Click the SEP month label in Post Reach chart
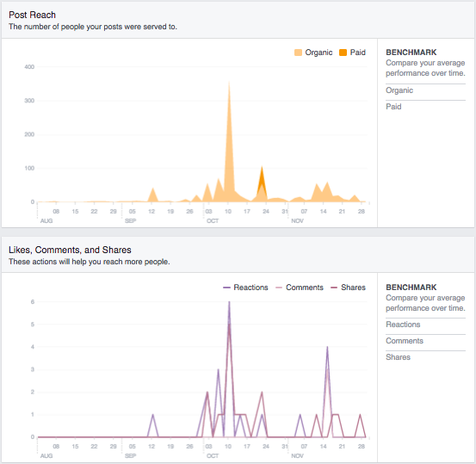Viewport: 476px width, 464px height. click(130, 220)
